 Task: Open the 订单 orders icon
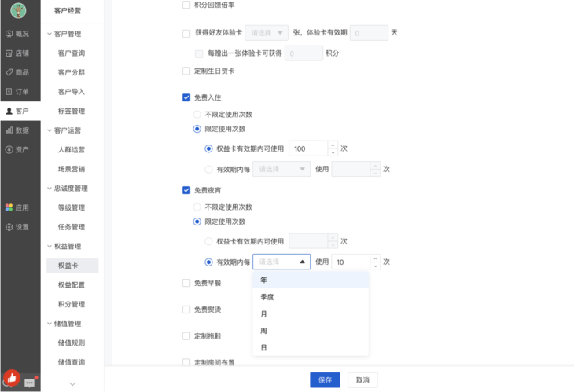9,92
